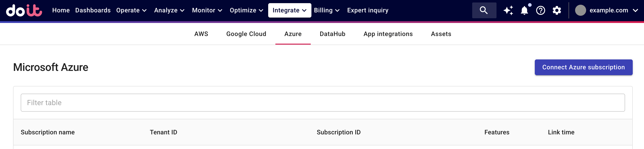This screenshot has height=149, width=644.
Task: Sort by Subscription name column
Action: click(x=48, y=132)
